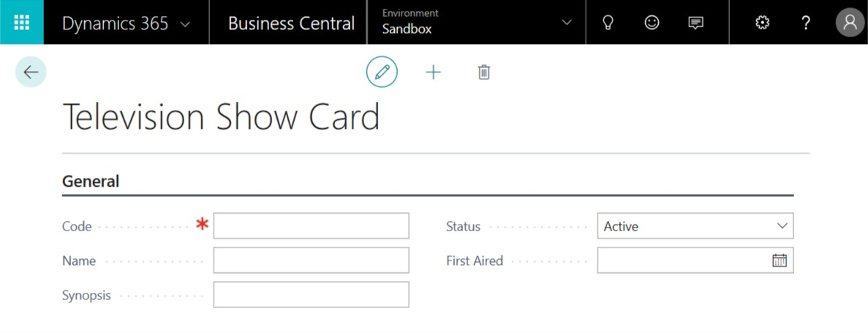Click the smiley feedback icon

tap(652, 23)
